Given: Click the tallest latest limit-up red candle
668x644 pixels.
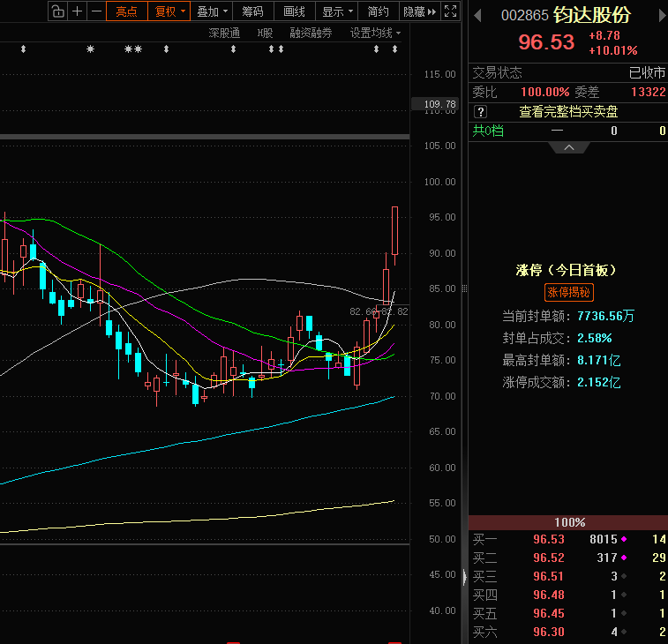Looking at the screenshot, I should [x=395, y=230].
